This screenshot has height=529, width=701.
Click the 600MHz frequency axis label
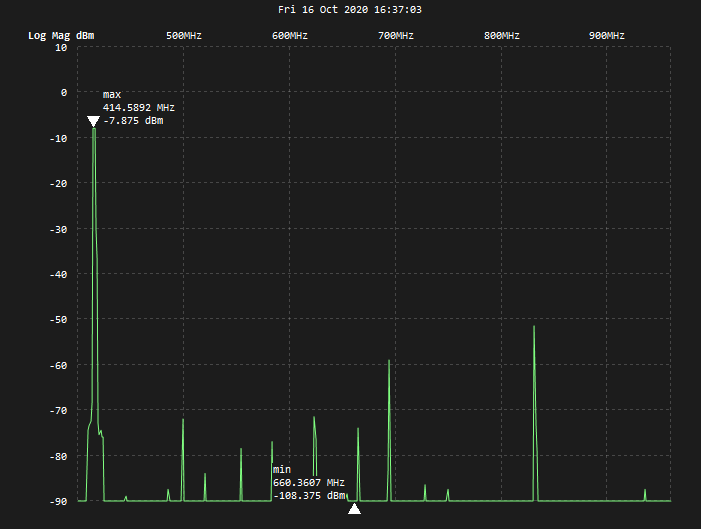pos(290,36)
